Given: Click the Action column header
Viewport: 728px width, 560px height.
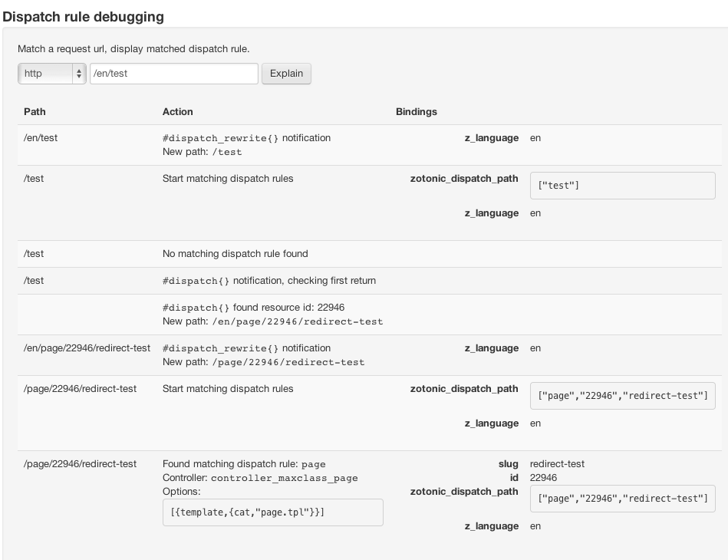Looking at the screenshot, I should click(x=178, y=111).
